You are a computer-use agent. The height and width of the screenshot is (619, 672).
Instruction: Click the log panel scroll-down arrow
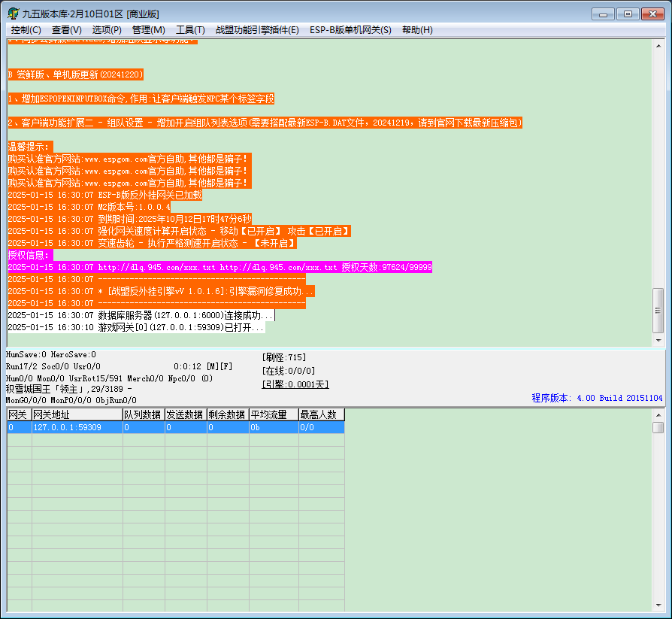coord(658,341)
